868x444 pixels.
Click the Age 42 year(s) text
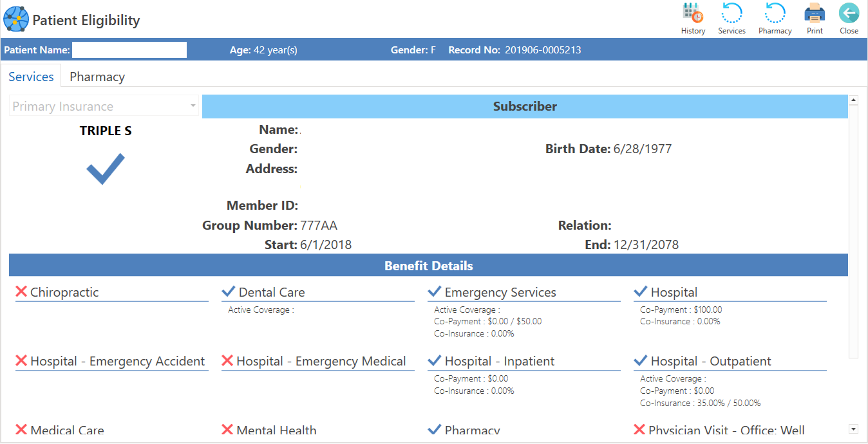coord(264,50)
